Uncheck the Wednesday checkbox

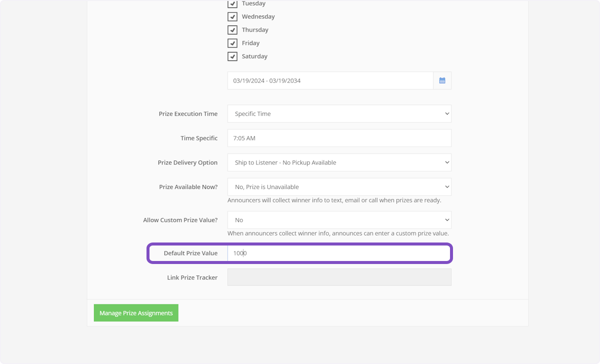(x=232, y=16)
